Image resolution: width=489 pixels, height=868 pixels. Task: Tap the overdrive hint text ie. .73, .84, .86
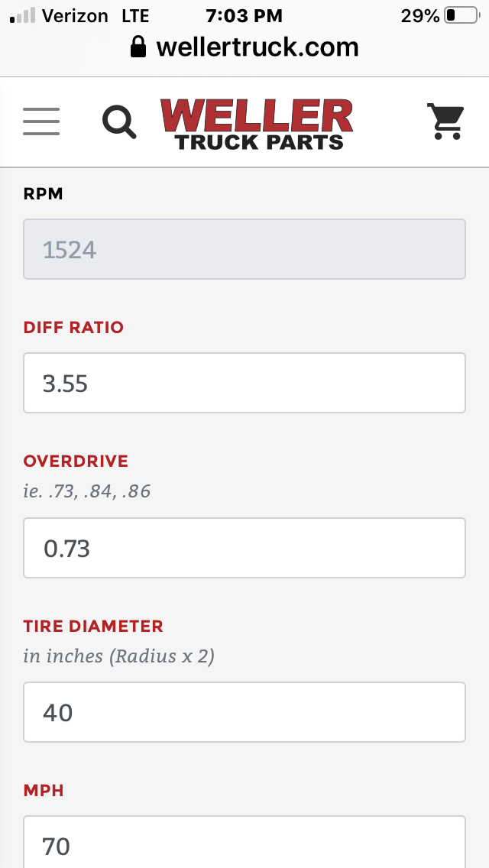[87, 491]
